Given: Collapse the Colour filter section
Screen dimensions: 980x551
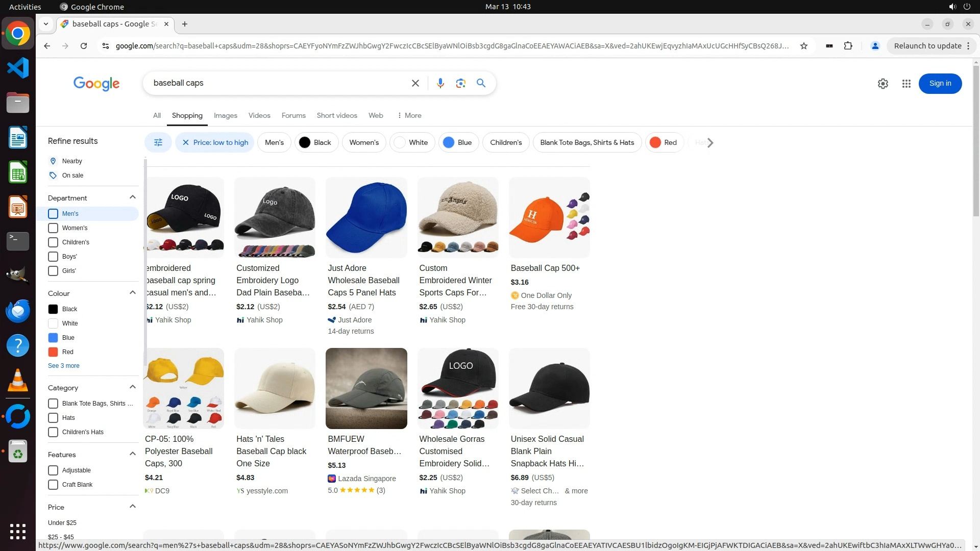Looking at the screenshot, I should (x=133, y=293).
